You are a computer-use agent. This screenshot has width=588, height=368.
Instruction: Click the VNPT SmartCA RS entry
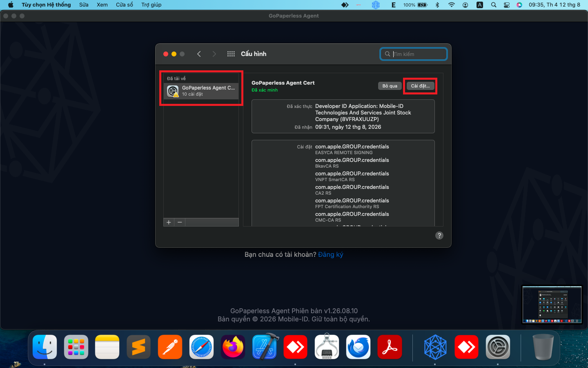point(335,180)
